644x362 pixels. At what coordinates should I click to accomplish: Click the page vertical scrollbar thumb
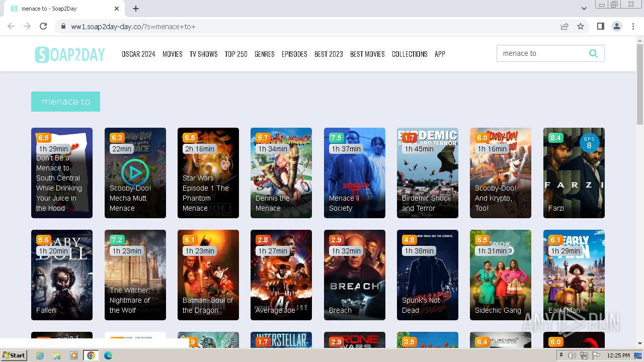[640, 84]
